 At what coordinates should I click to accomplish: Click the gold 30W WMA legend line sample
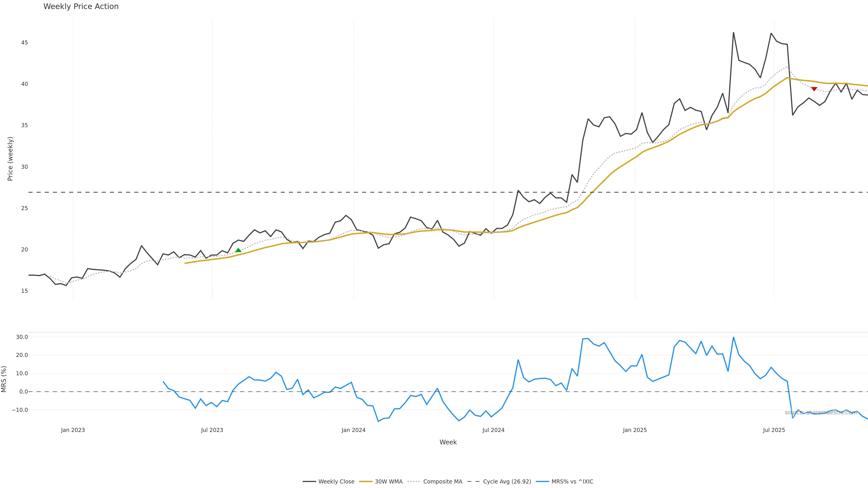pyautogui.click(x=366, y=482)
